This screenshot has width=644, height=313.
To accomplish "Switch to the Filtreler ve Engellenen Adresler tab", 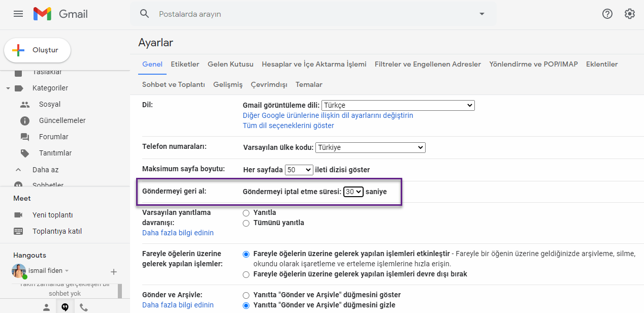I will pos(428,64).
